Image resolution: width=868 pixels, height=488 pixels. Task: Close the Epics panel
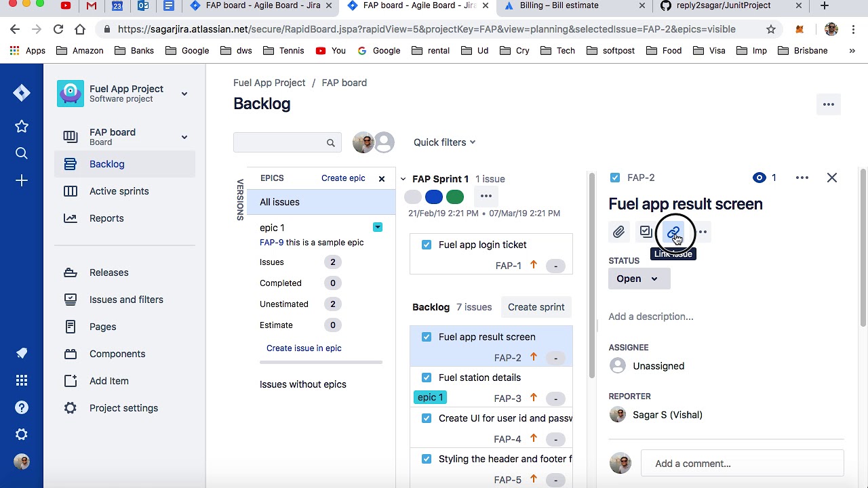pos(382,179)
